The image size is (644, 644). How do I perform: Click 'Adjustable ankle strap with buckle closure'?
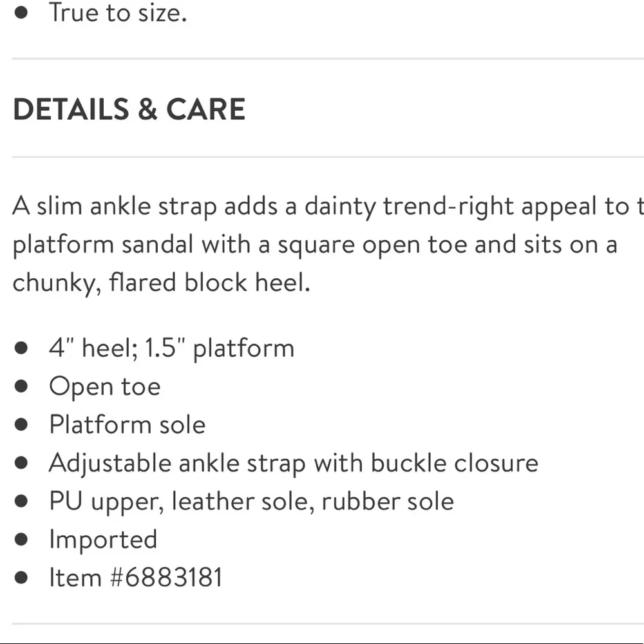294,463
